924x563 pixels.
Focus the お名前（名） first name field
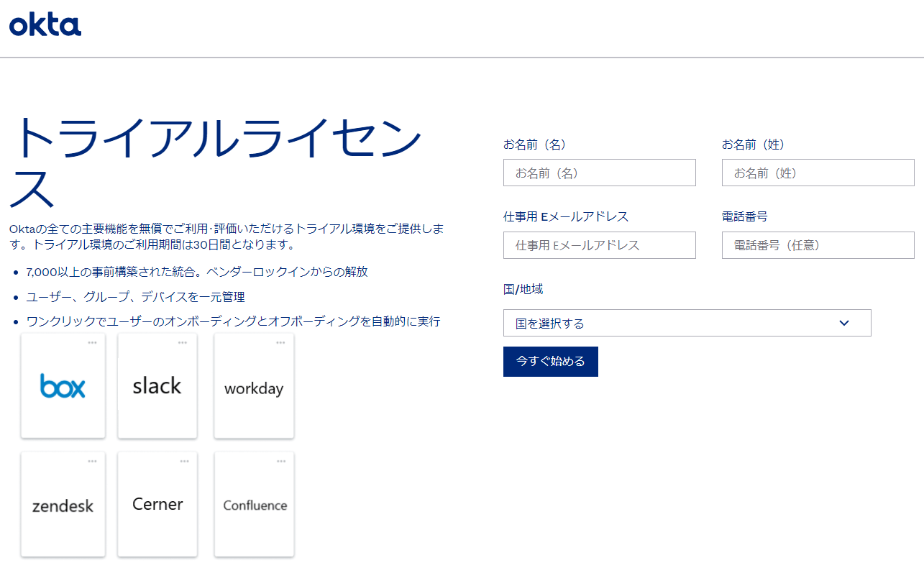[x=600, y=173]
